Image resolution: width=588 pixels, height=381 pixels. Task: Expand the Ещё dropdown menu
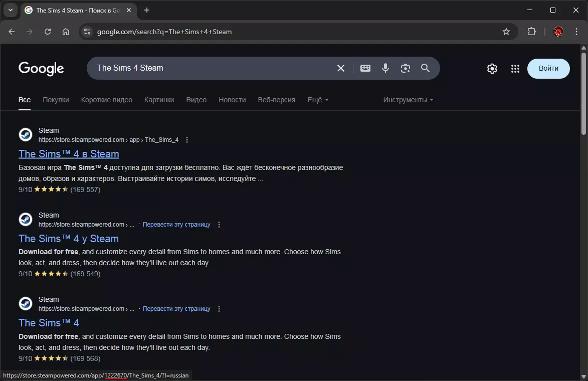point(318,100)
